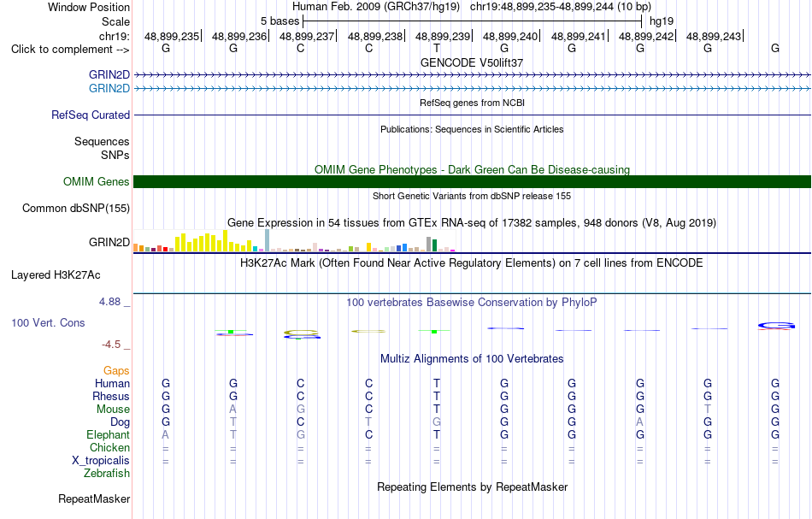
Task: Select the light blue GRIN2D gene label
Action: pos(109,89)
